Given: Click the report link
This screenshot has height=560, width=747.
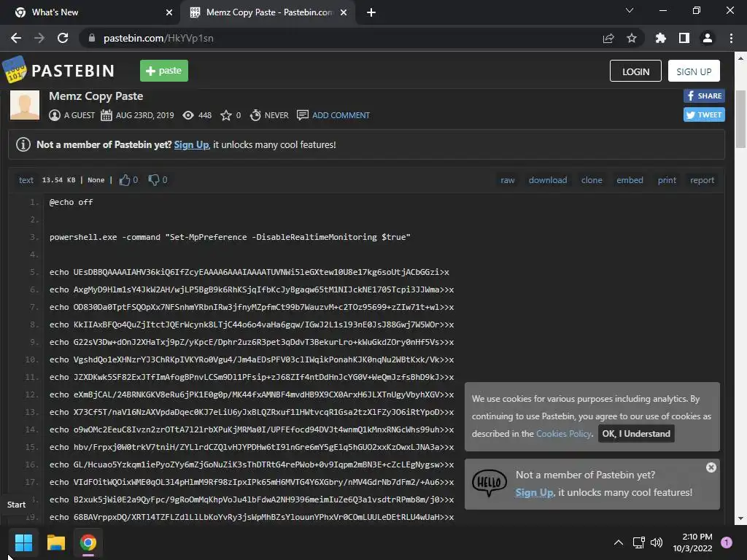Looking at the screenshot, I should pos(703,180).
